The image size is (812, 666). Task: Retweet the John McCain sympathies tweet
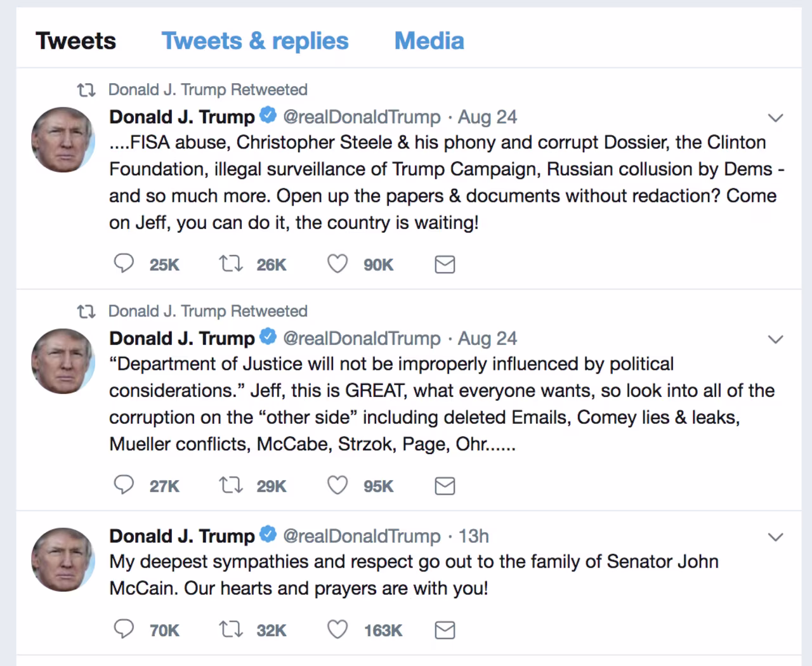(231, 629)
